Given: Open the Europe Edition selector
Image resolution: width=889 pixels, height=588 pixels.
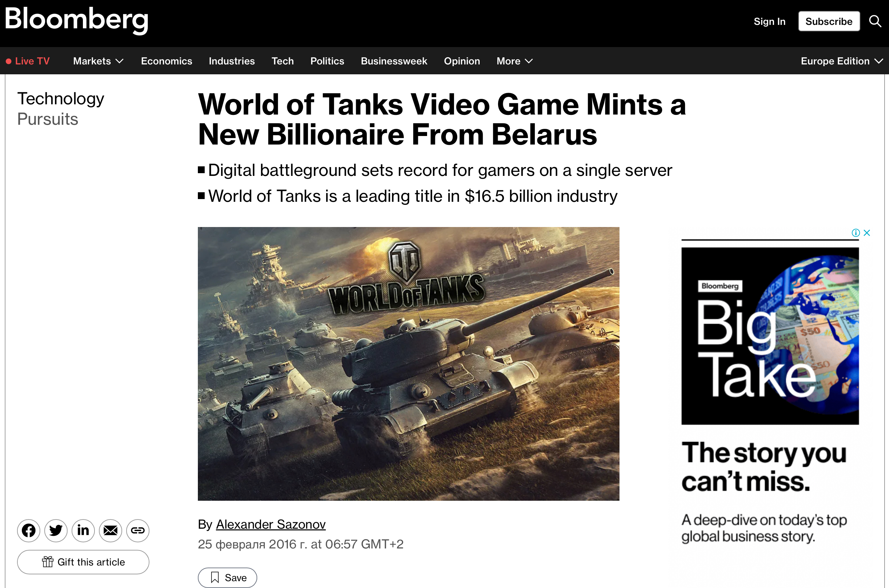Looking at the screenshot, I should [842, 61].
